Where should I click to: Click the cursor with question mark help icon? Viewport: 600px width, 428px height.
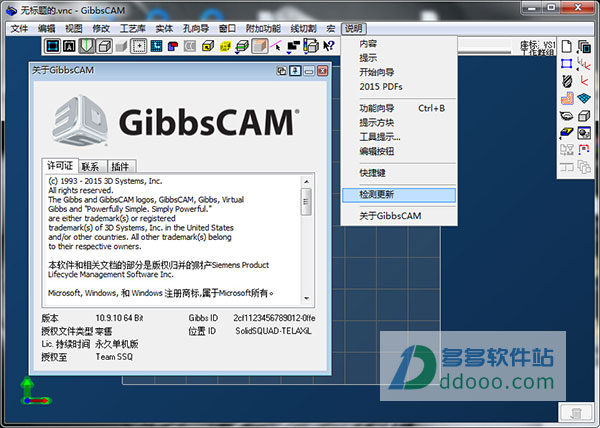coord(328,46)
